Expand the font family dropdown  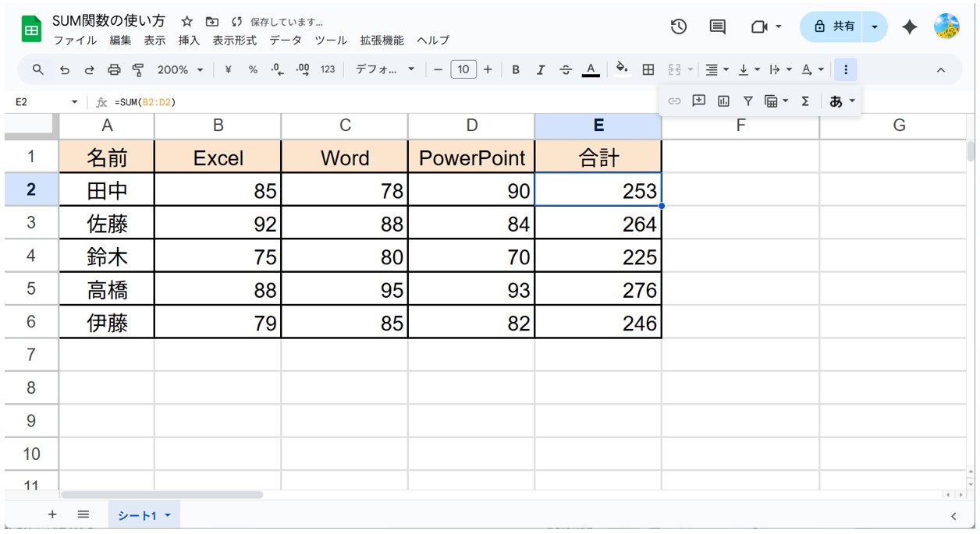coord(385,70)
